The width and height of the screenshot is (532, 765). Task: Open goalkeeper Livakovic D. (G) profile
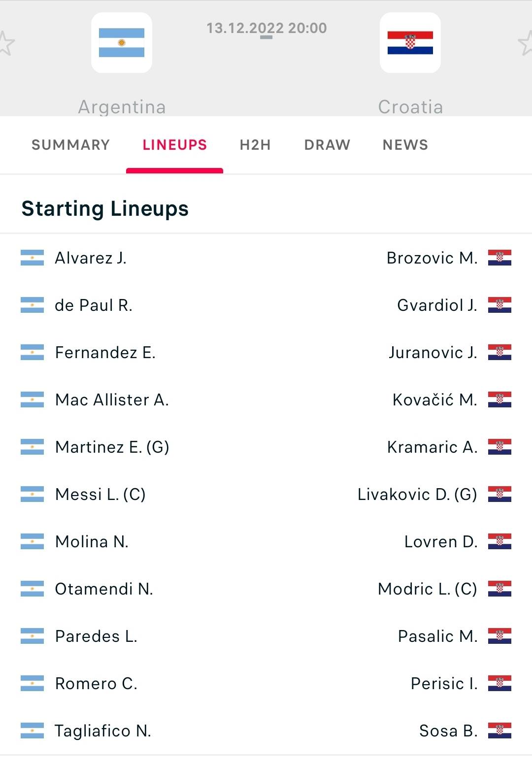417,494
